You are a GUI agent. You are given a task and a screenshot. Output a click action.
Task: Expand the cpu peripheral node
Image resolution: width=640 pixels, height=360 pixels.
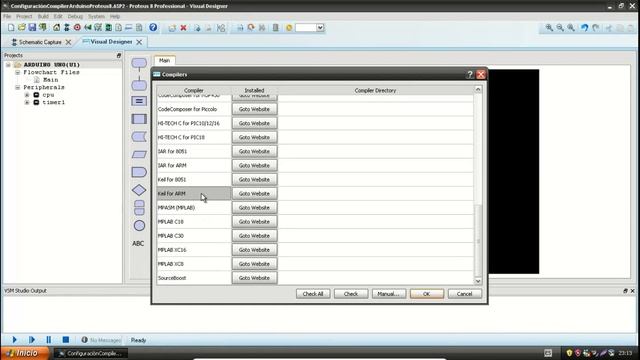27,95
